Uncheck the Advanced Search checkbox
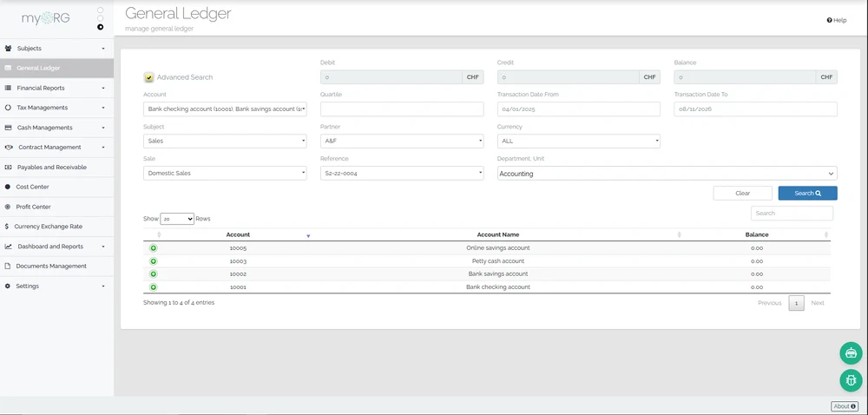The width and height of the screenshot is (868, 415). point(149,77)
